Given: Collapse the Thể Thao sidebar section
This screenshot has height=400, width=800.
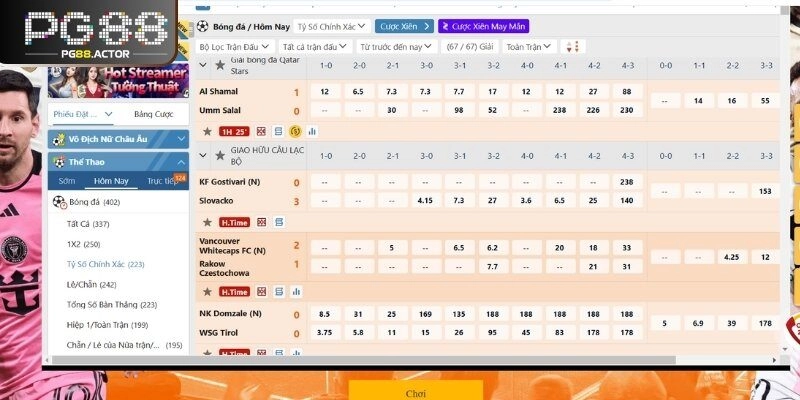Looking at the screenshot, I should [x=180, y=161].
